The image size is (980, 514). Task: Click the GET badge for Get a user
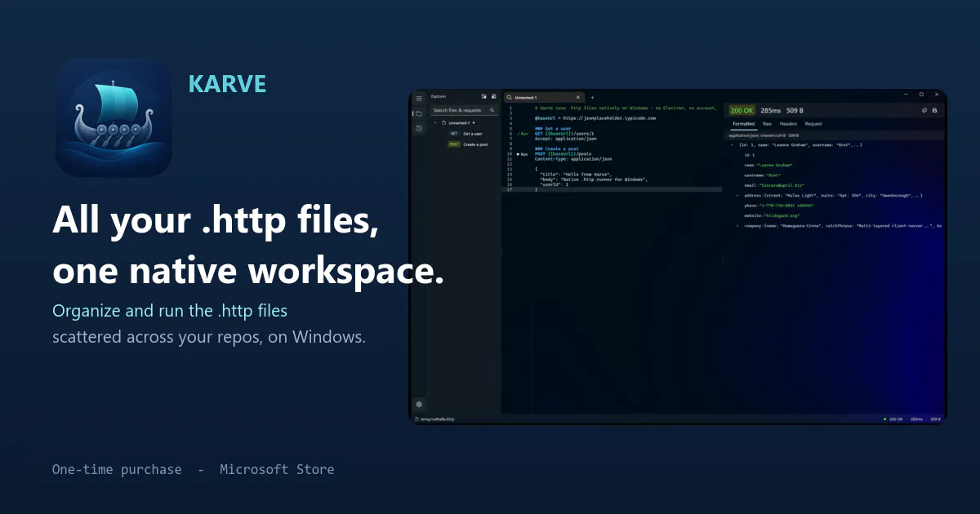pos(454,133)
